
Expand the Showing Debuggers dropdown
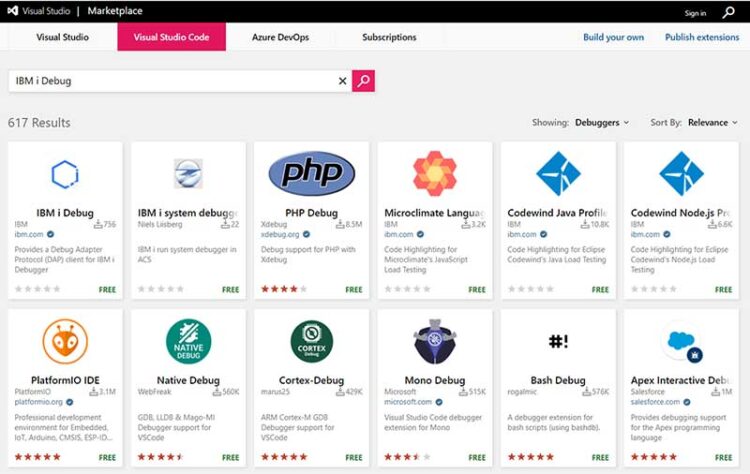pos(602,123)
